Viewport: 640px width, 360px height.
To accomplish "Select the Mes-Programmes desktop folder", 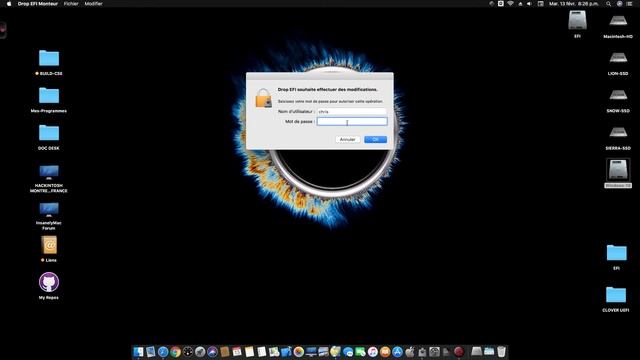I will [49, 96].
